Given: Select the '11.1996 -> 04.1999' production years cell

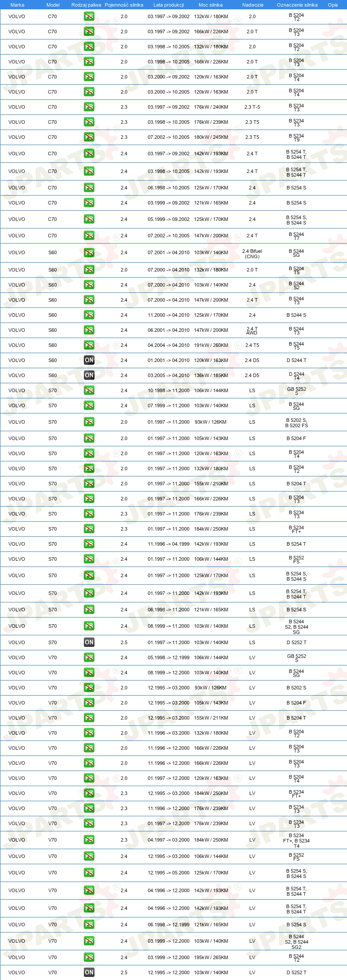Looking at the screenshot, I should pos(169,544).
